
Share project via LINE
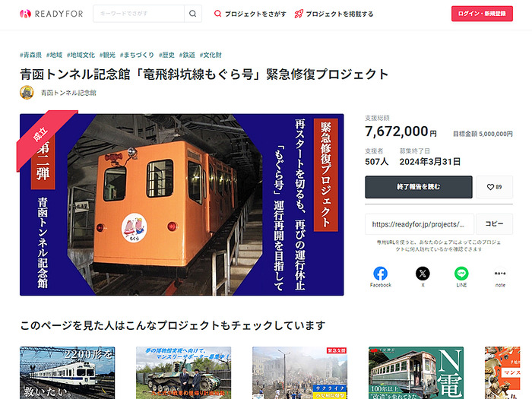tap(461, 277)
